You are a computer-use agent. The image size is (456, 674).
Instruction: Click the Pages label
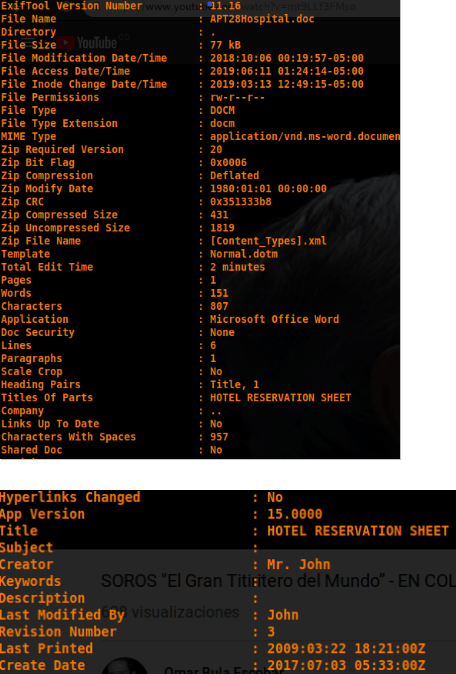click(16, 280)
